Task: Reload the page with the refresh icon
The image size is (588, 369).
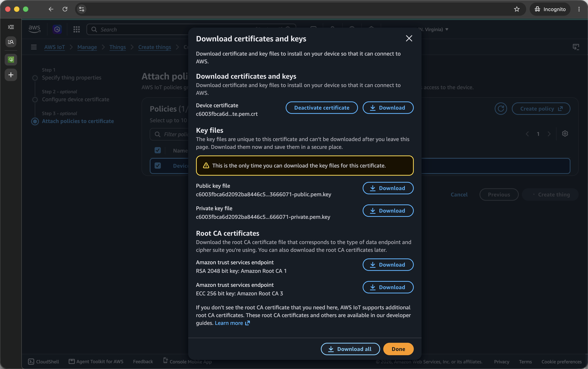Action: tap(65, 9)
